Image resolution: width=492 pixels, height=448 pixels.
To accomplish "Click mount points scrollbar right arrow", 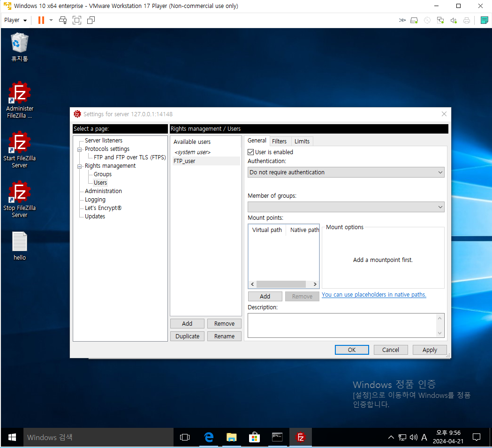I will pyautogui.click(x=315, y=284).
